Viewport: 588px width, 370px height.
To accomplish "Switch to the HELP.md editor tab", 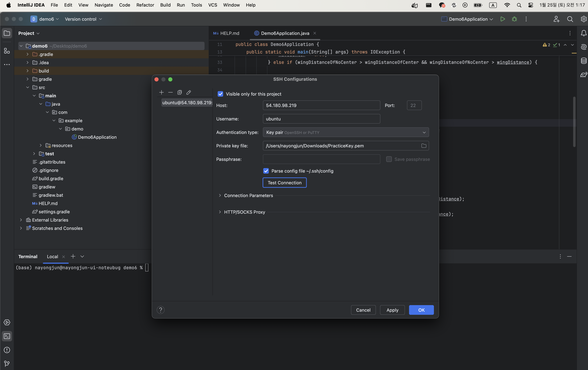I will [226, 33].
